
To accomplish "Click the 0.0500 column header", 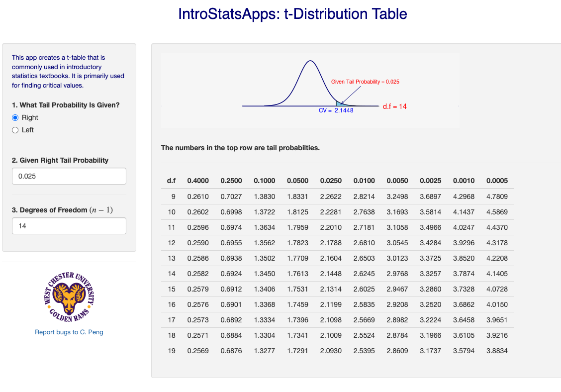I will point(298,181).
